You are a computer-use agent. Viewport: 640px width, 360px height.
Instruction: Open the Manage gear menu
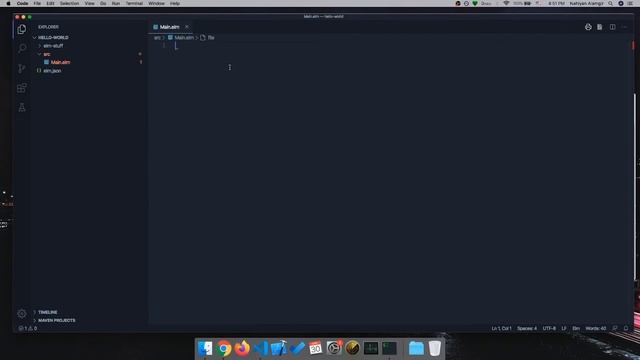pyautogui.click(x=22, y=313)
